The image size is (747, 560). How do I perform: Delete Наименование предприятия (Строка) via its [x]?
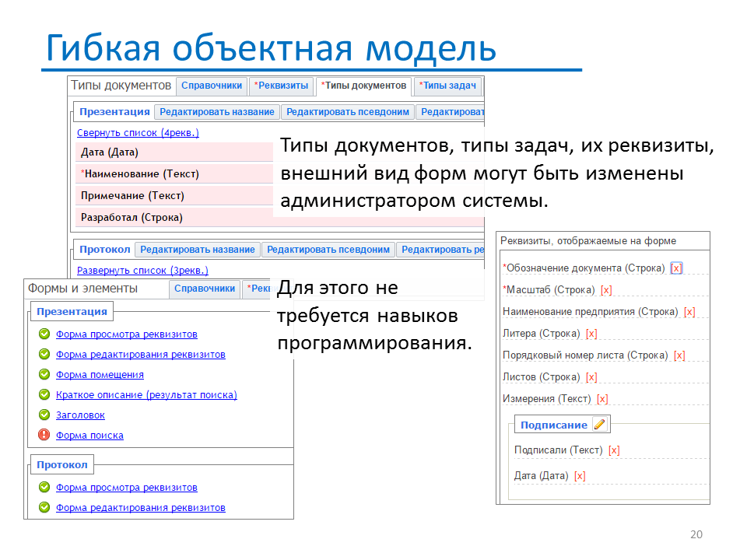click(689, 312)
